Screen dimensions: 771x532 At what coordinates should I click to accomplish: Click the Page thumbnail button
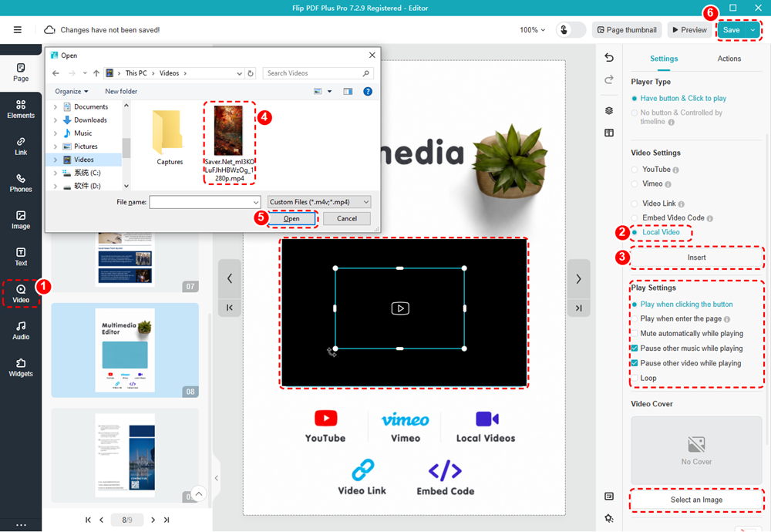pos(627,30)
